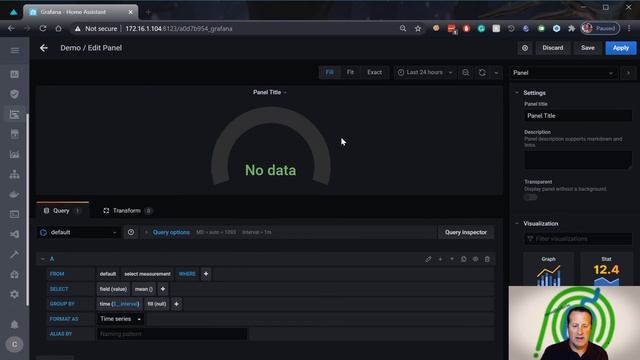This screenshot has height=360, width=640.
Task: Open the Home Assistant overview sidebar icon
Action: pos(15,74)
